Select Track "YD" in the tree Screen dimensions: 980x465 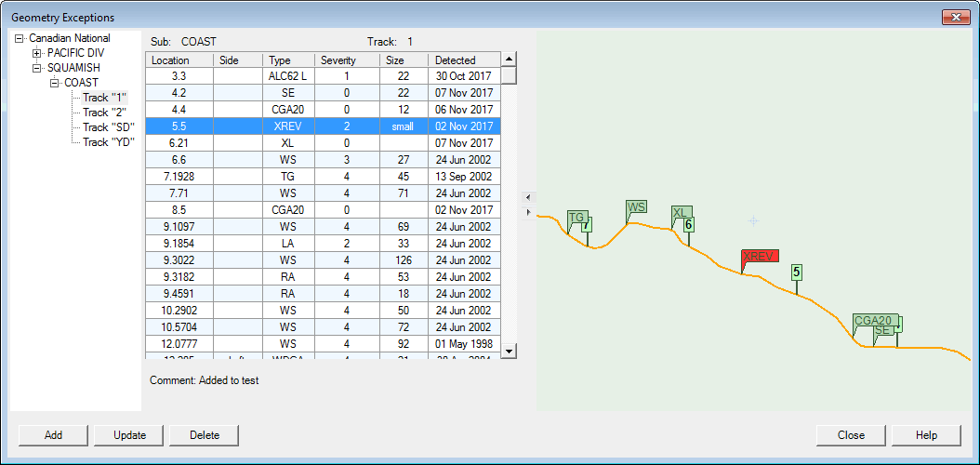(108, 142)
